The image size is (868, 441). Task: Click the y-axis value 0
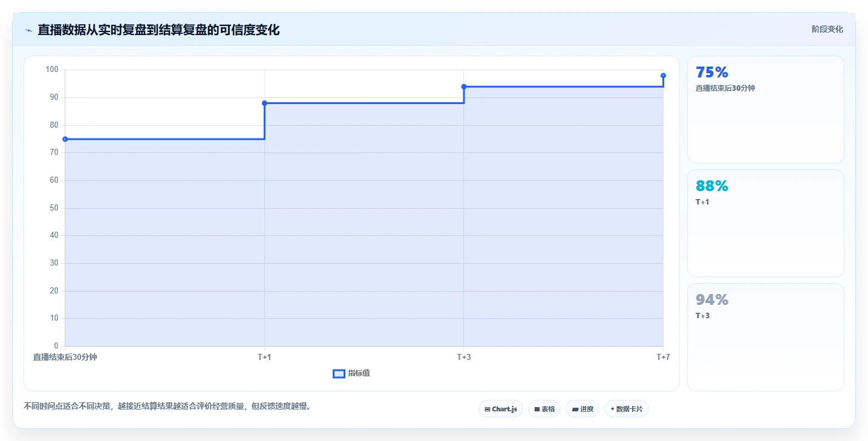[56, 346]
